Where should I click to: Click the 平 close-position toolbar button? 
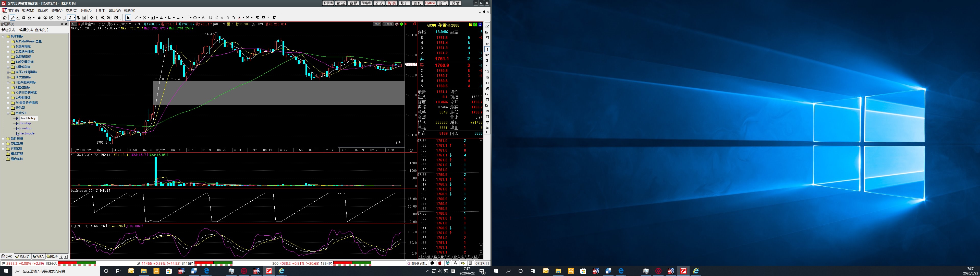pyautogui.click(x=269, y=18)
